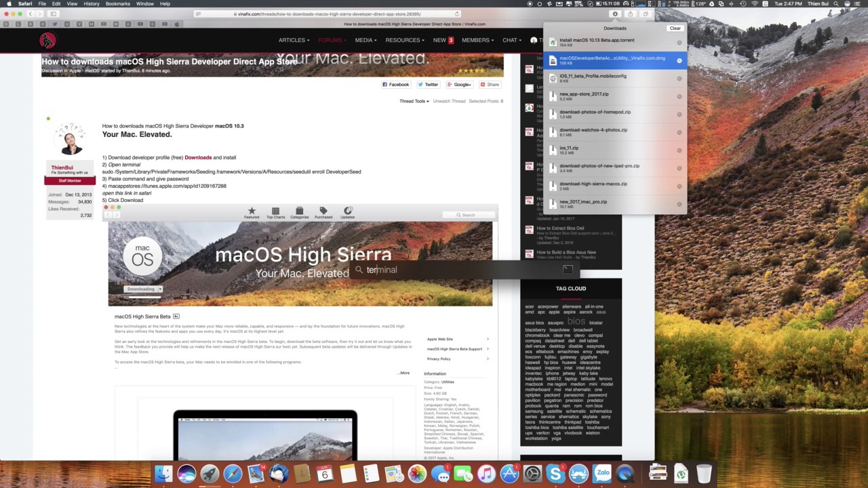Expand the FORUMS navigation dropdown
This screenshot has width=868, height=488.
click(x=332, y=40)
